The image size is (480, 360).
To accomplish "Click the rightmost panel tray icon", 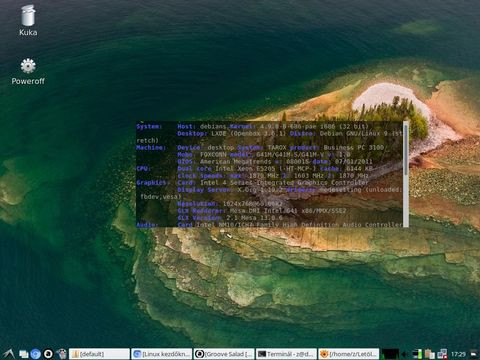I will (474, 354).
